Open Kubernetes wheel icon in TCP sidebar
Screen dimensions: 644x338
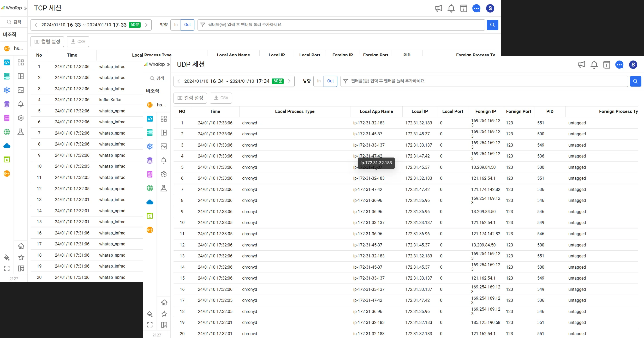point(7,90)
